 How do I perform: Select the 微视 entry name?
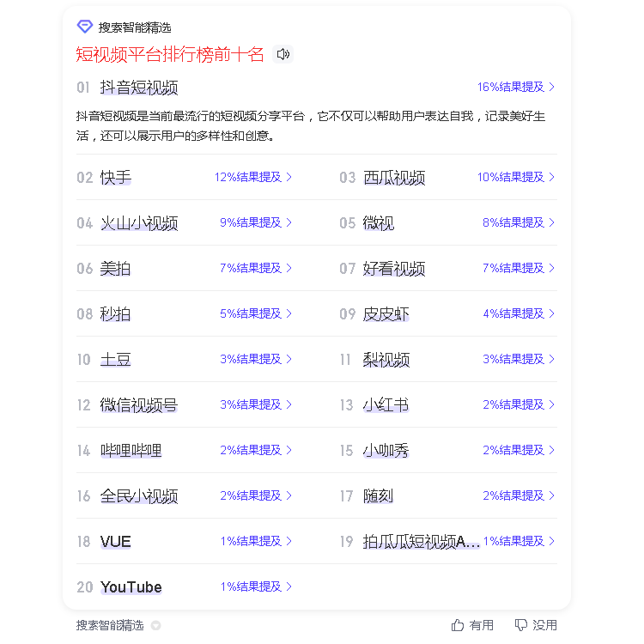pyautogui.click(x=379, y=223)
